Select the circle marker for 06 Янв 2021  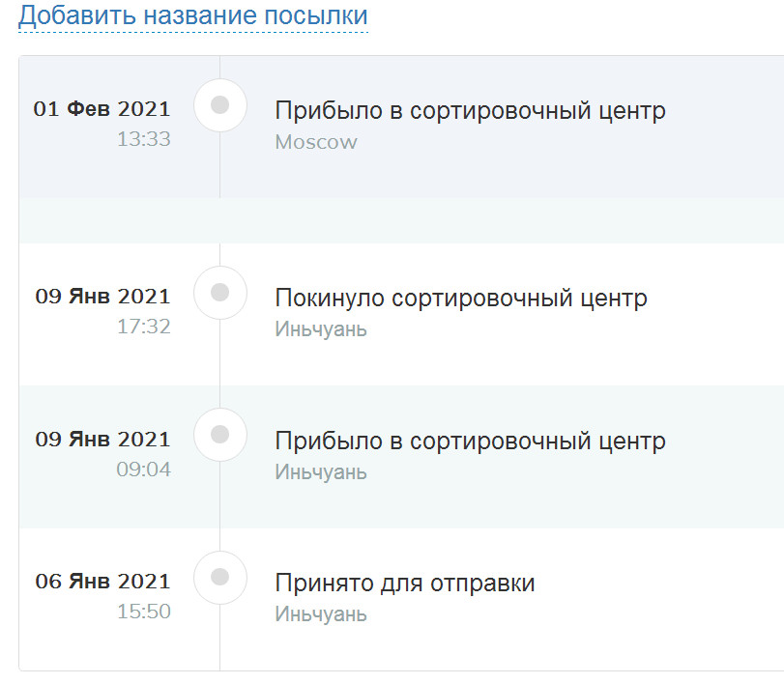coord(219,578)
